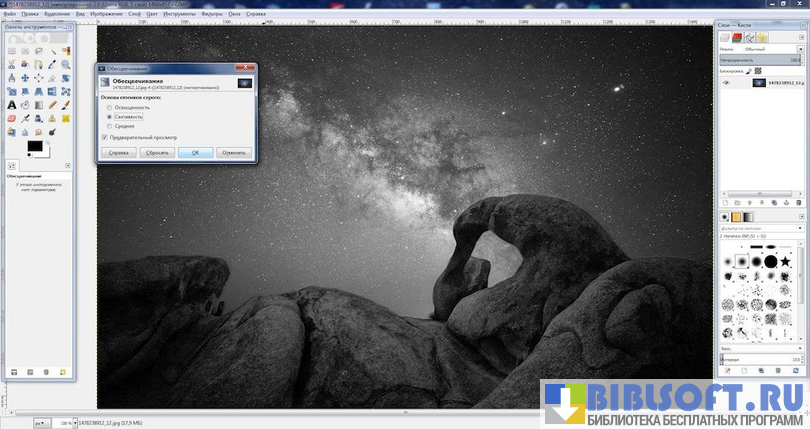Create a new layer in layers panel
The image size is (810, 429).
tap(727, 202)
